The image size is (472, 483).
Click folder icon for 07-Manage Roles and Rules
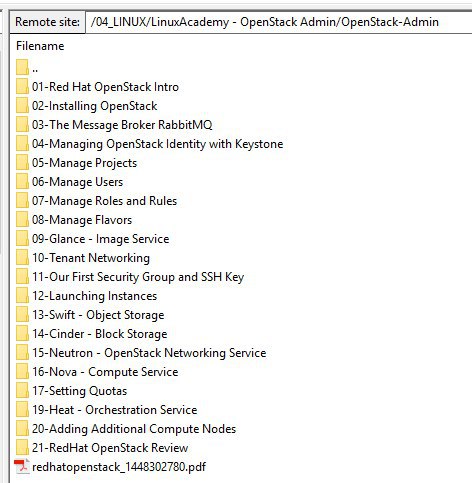pyautogui.click(x=22, y=201)
